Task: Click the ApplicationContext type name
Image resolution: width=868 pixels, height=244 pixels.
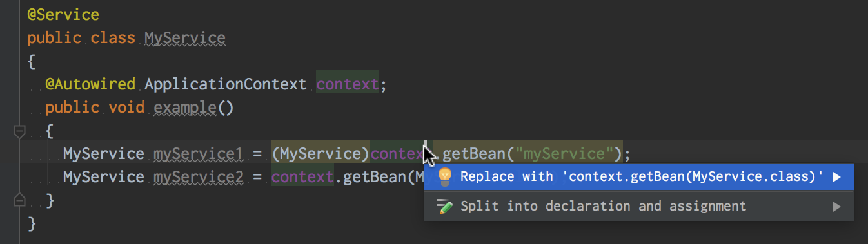Action: 226,84
